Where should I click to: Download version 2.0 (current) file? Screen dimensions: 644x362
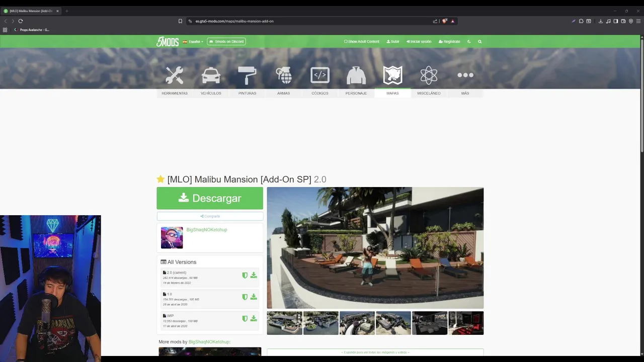pos(254,275)
